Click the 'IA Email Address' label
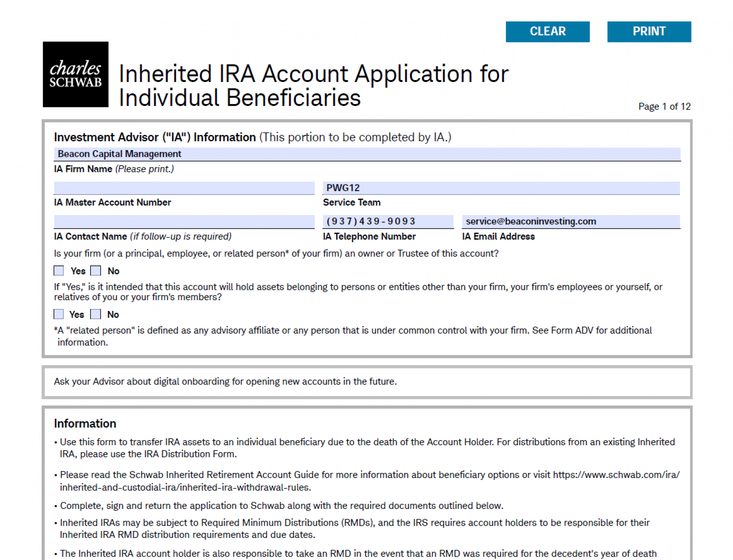The image size is (733, 560). [x=498, y=237]
